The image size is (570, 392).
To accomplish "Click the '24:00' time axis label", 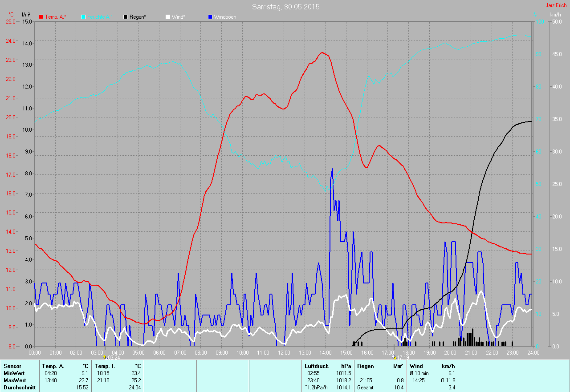I will pos(533,352).
